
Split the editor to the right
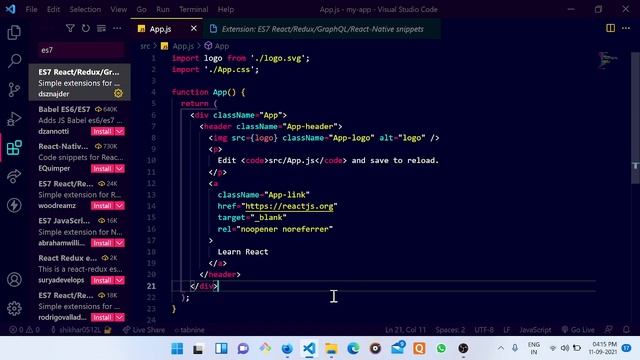pos(611,28)
